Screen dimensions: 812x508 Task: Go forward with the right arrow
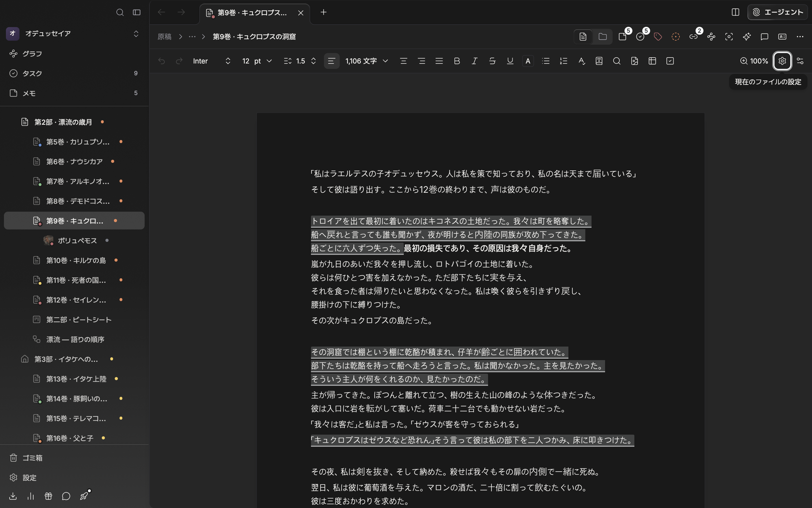point(181,12)
